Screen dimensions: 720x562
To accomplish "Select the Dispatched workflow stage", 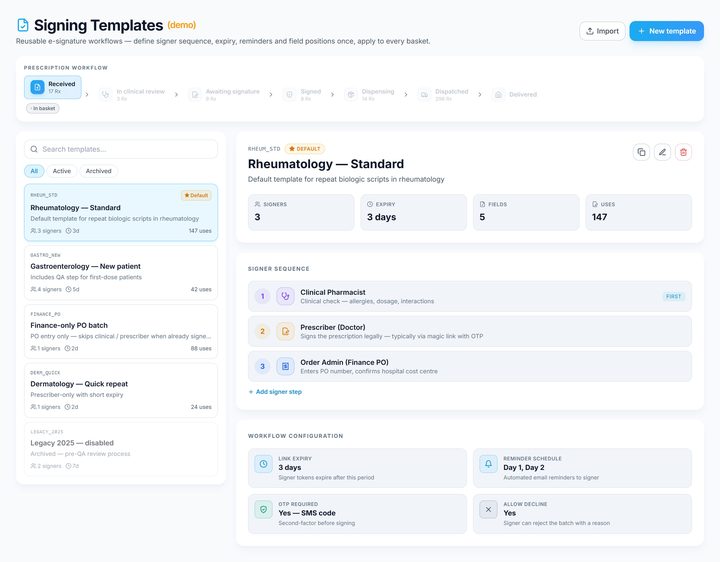I will (x=444, y=95).
